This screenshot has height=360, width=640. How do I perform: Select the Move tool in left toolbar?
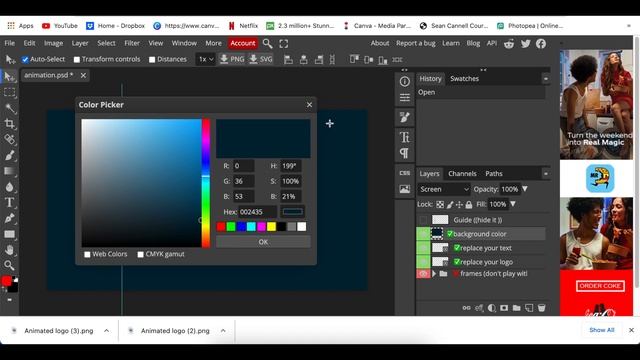pos(9,76)
